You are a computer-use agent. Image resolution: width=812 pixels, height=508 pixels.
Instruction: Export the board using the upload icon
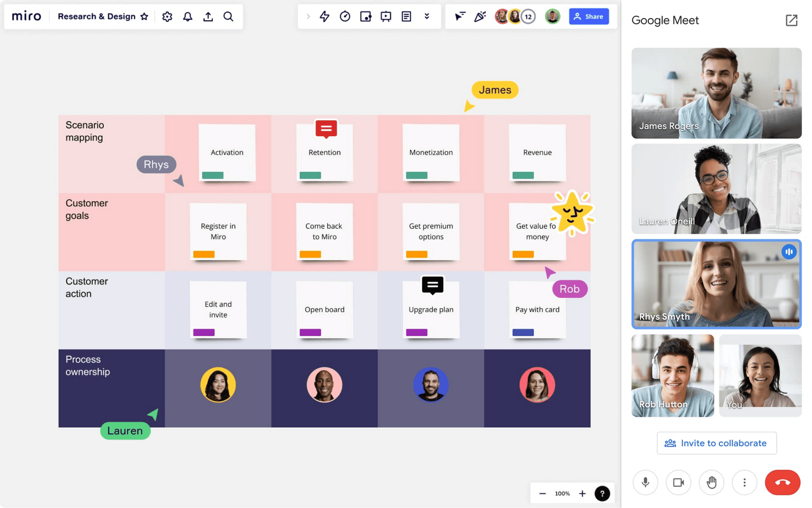click(208, 16)
